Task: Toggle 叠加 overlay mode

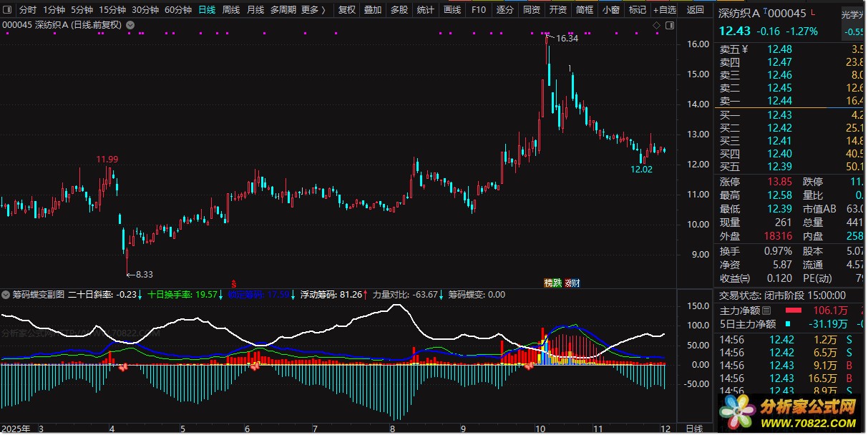Action: [372, 10]
